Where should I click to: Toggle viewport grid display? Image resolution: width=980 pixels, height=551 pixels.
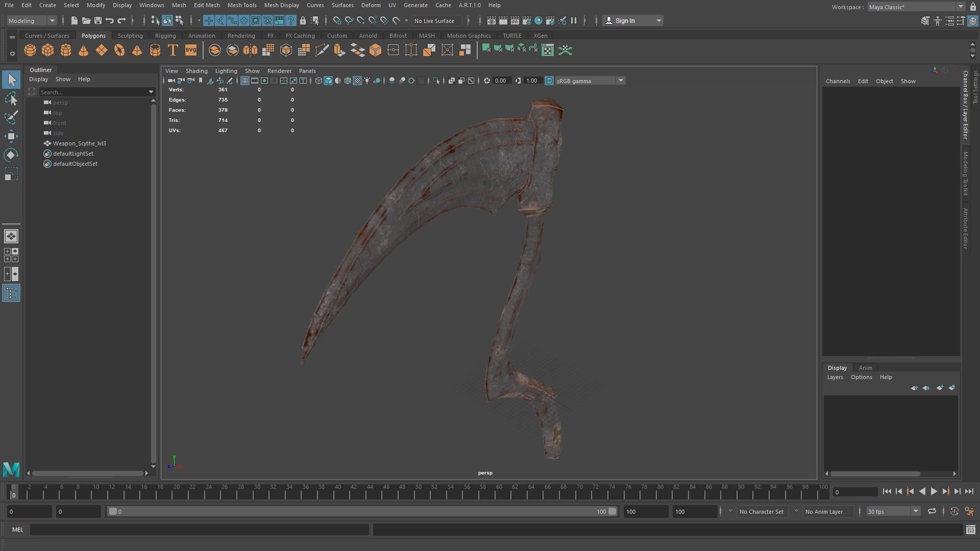[245, 81]
